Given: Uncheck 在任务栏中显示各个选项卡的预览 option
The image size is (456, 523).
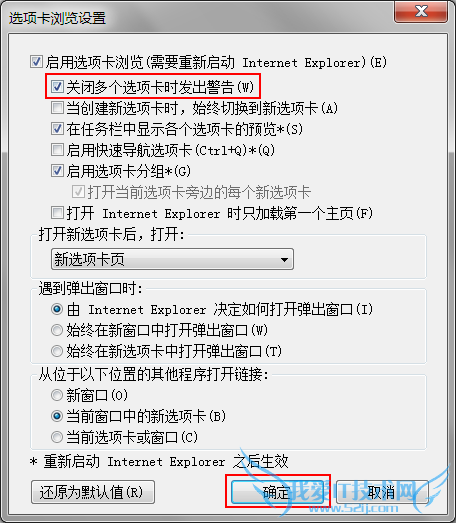Looking at the screenshot, I should (x=57, y=129).
